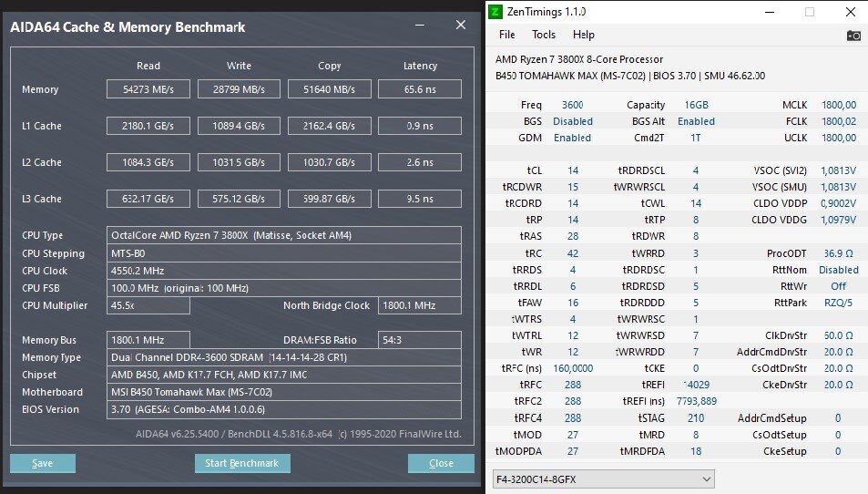Click the CPU Type field OctalCore AMD Ryzen

coord(284,235)
